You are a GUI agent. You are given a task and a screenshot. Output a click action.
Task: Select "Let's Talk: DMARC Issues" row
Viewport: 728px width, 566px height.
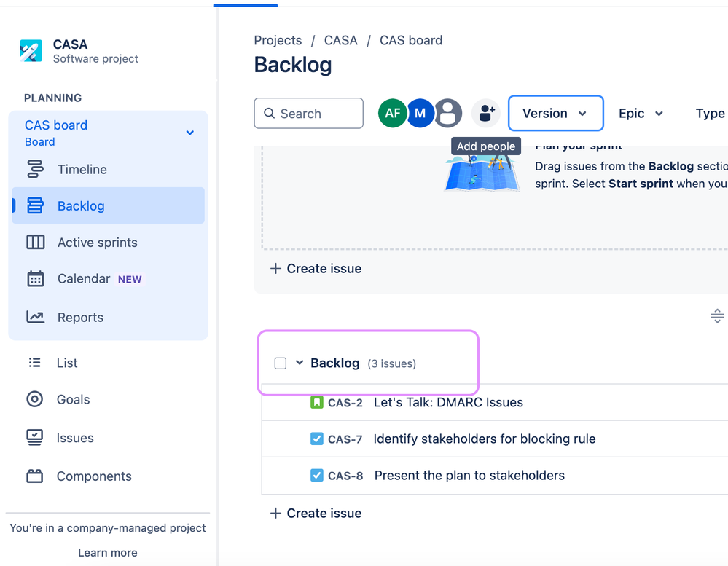click(495, 402)
